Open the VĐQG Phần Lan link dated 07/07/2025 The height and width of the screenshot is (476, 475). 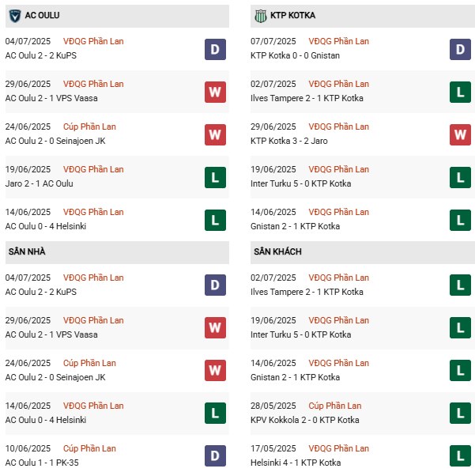pyautogui.click(x=338, y=41)
